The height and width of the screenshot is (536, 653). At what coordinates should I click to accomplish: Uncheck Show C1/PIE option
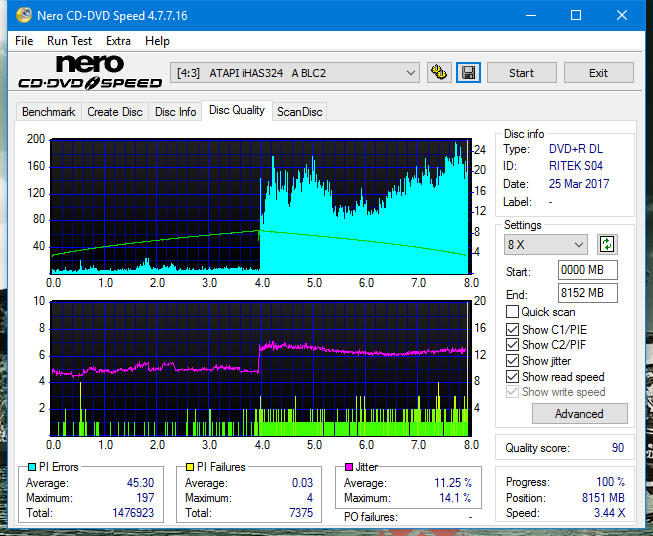[x=512, y=329]
